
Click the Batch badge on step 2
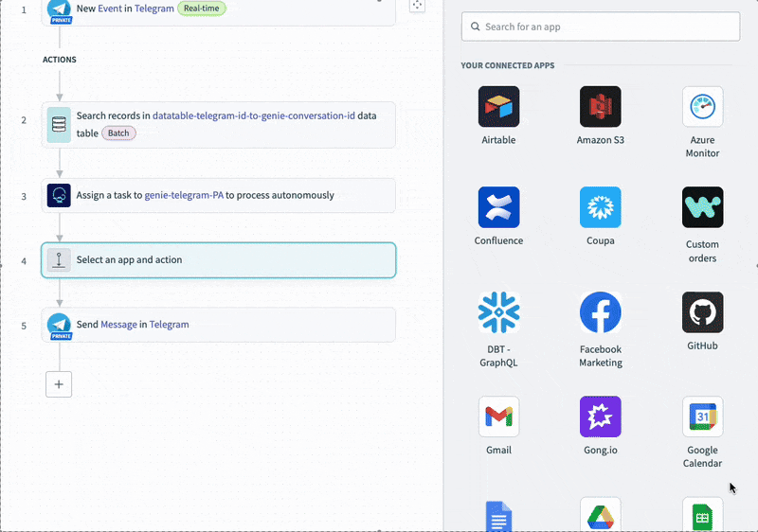118,133
